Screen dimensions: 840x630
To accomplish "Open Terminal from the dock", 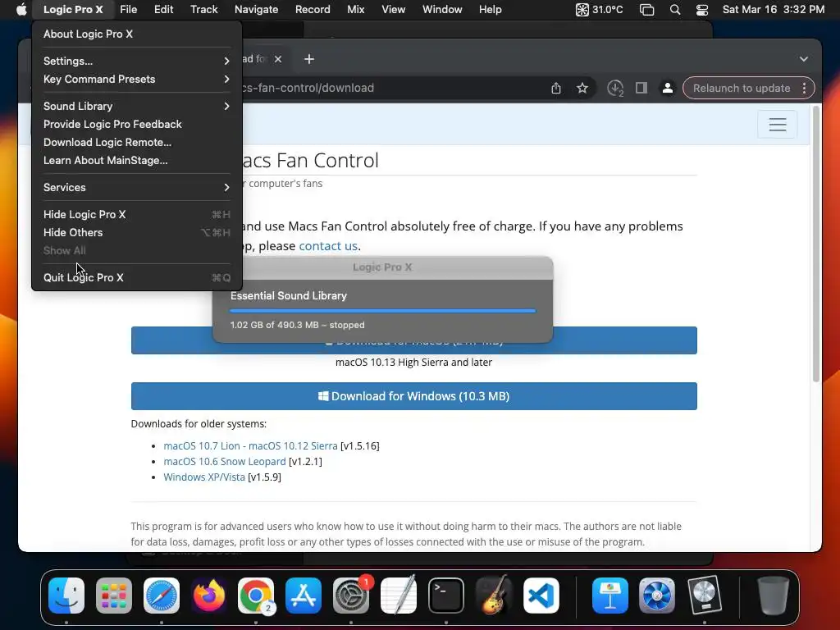I will click(x=446, y=596).
